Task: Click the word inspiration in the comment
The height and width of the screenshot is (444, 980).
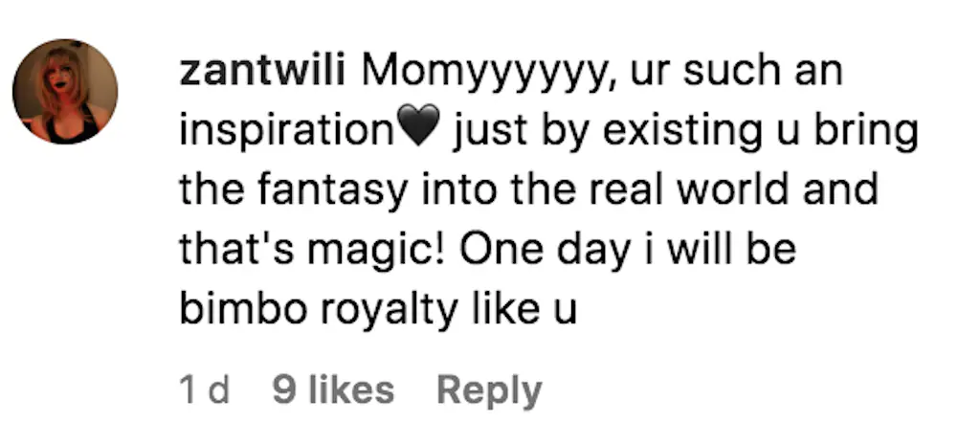Action: [x=287, y=133]
